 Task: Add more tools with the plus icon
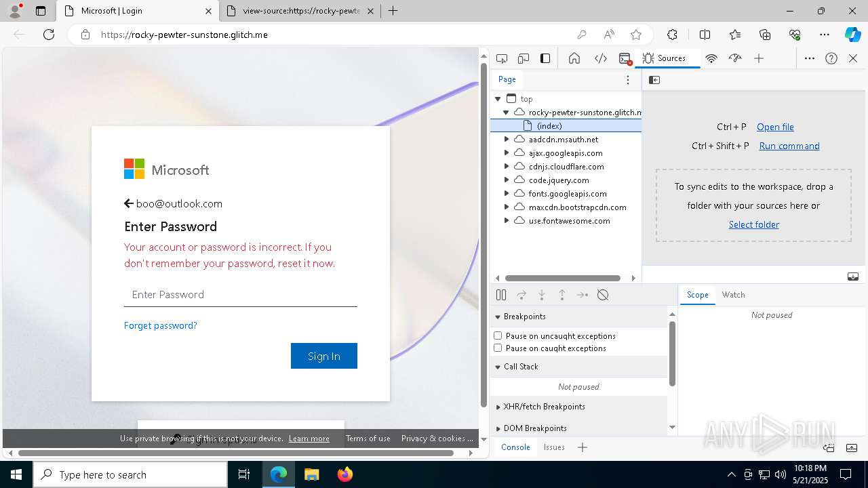759,58
